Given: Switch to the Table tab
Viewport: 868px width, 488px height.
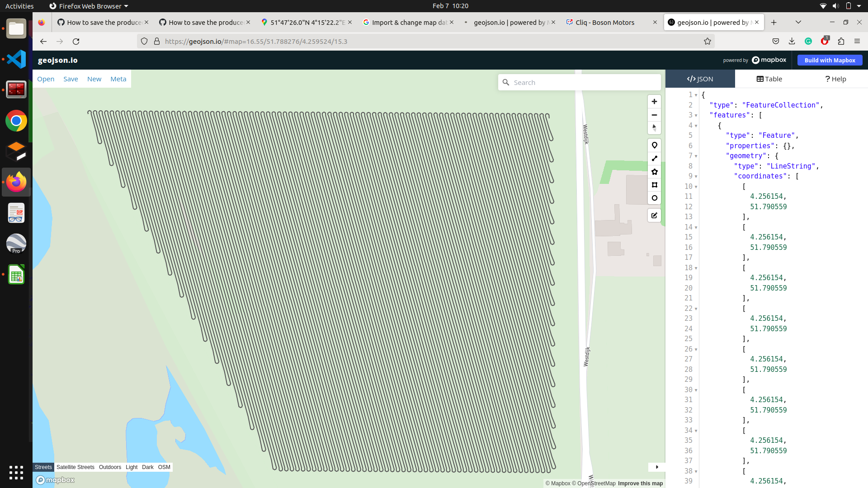Looking at the screenshot, I should click(x=769, y=79).
